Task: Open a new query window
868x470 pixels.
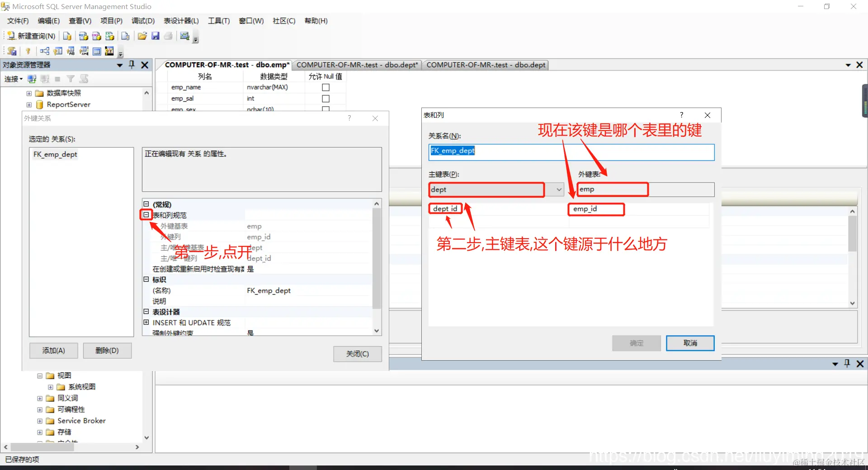Action: [31, 36]
